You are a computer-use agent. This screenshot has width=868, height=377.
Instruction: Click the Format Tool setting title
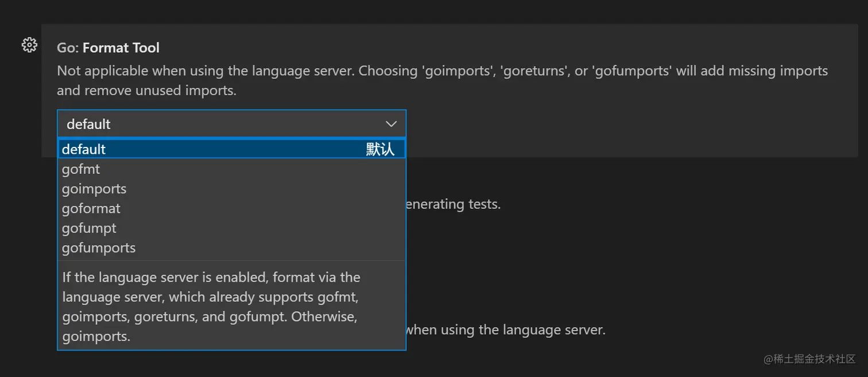[121, 48]
